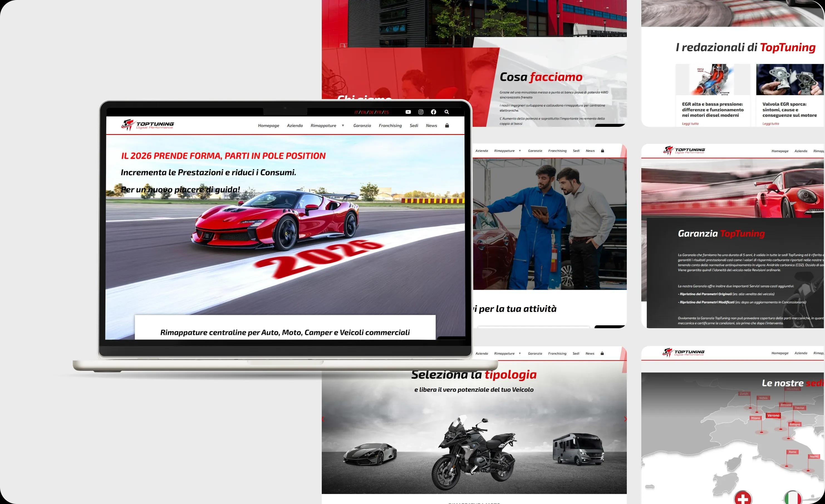Screen dimensions: 825x504
Task: Open Azienda in the laptop navigation bar
Action: click(295, 125)
